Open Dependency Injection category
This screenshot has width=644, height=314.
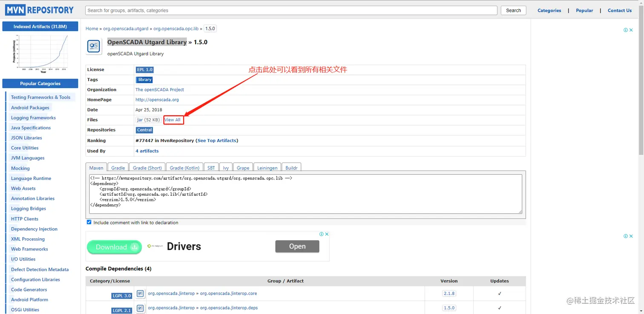point(34,229)
